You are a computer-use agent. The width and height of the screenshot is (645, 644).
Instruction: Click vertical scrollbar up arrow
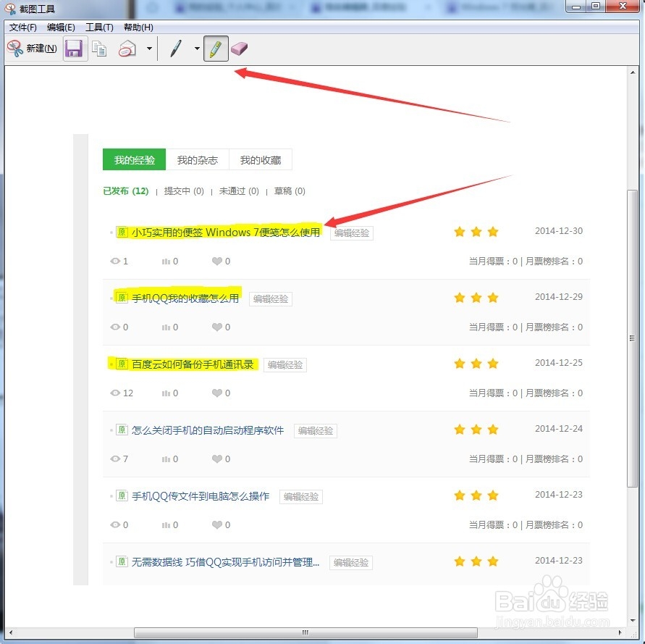[x=632, y=72]
